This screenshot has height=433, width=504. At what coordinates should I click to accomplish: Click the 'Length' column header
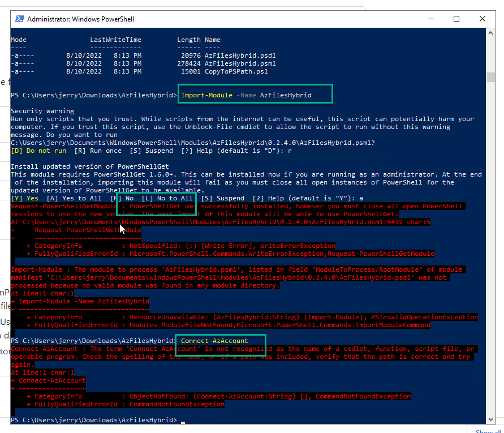click(x=189, y=40)
